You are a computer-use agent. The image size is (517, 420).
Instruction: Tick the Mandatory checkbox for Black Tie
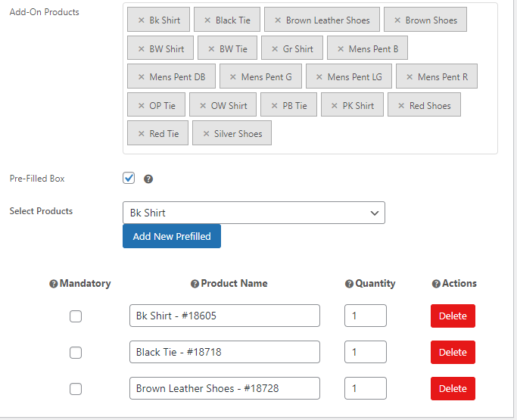[x=76, y=353]
